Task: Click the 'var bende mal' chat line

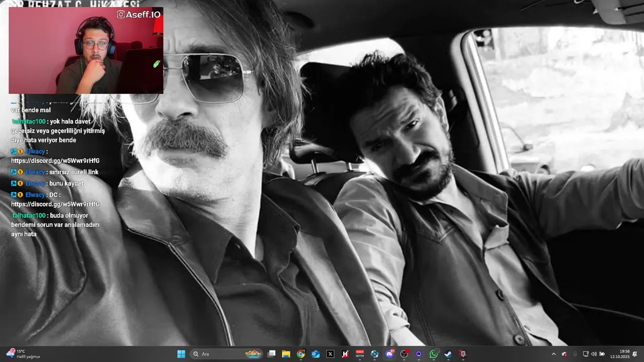Action: click(31, 110)
